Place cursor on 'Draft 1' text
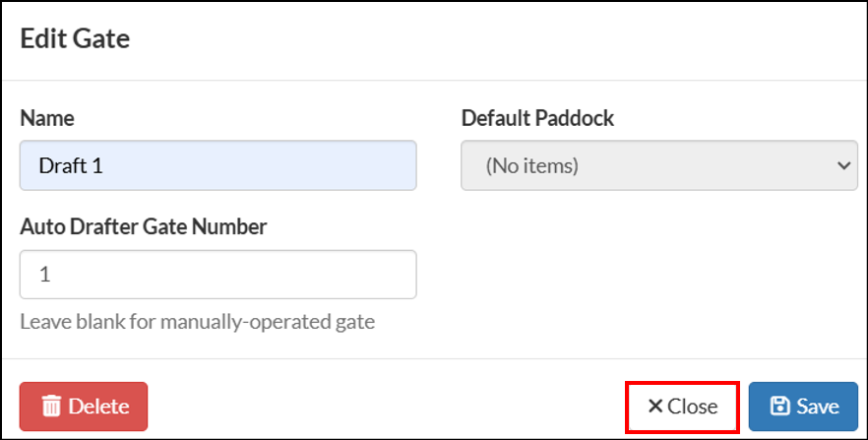The height and width of the screenshot is (440, 868). click(71, 165)
